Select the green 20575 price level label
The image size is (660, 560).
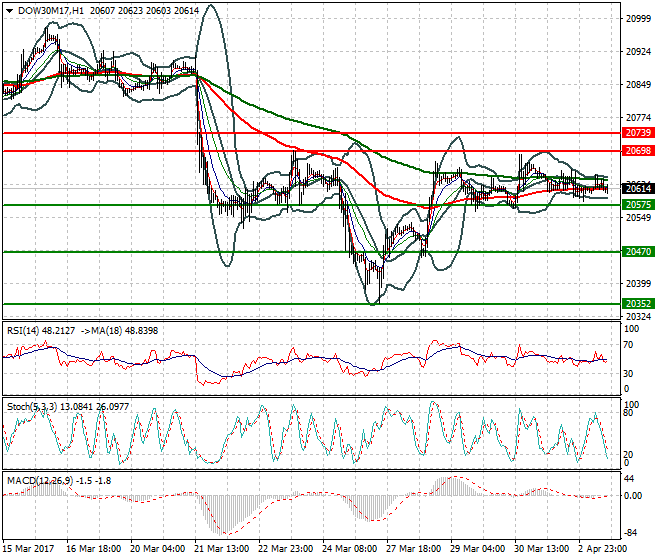(637, 205)
